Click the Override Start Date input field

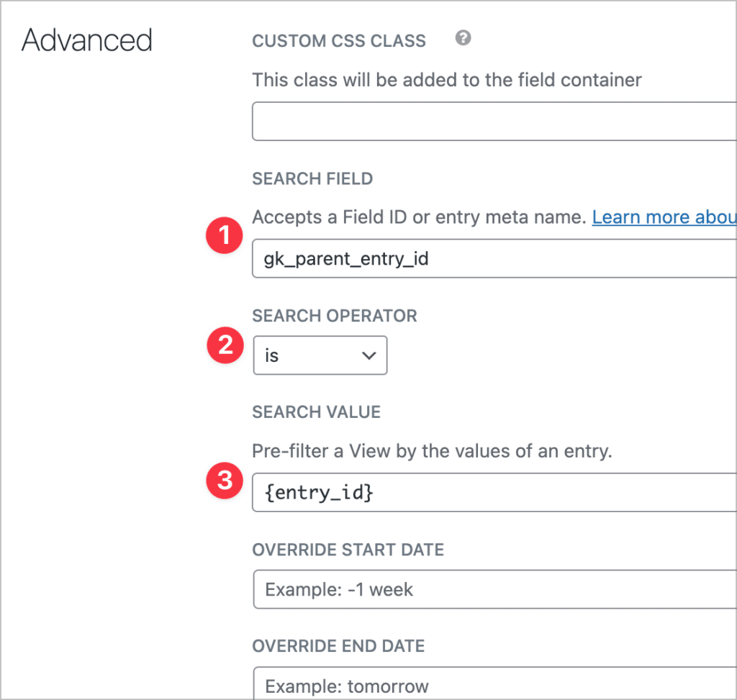click(x=495, y=589)
